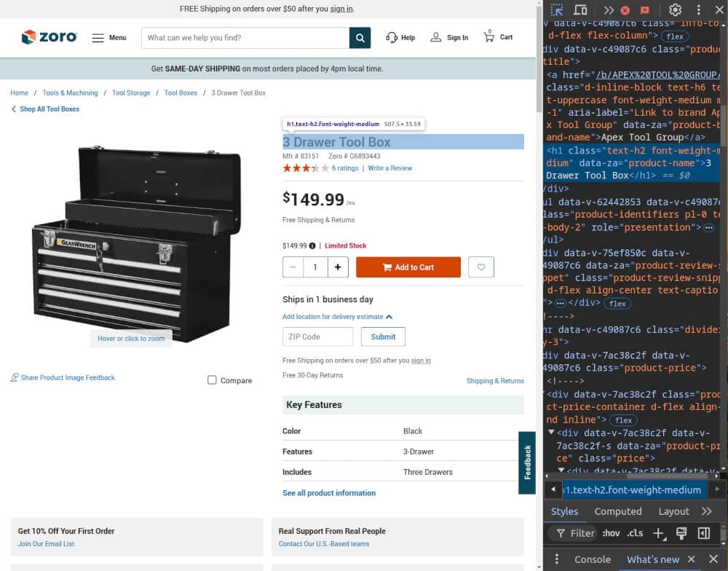Open more DevTools panels with the chevrons

(609, 10)
